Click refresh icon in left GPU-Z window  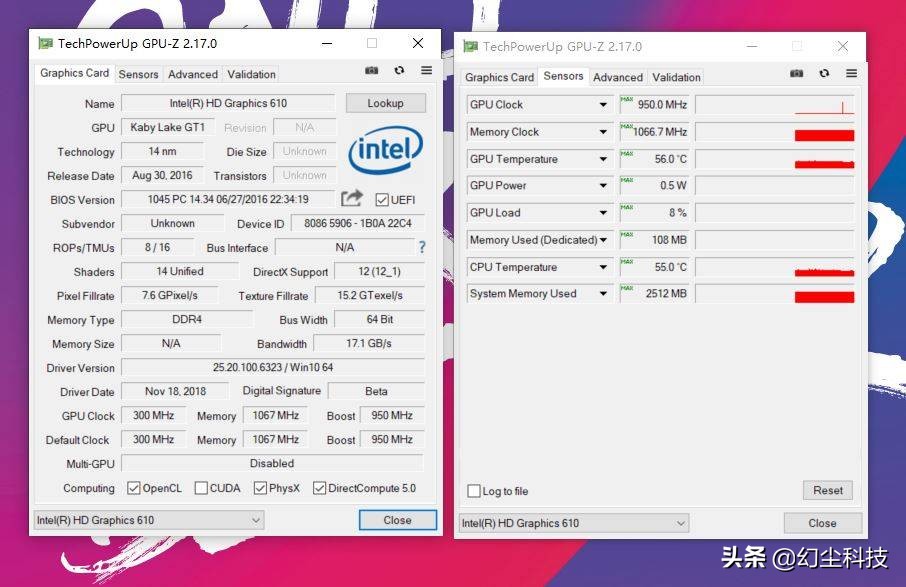(x=399, y=70)
